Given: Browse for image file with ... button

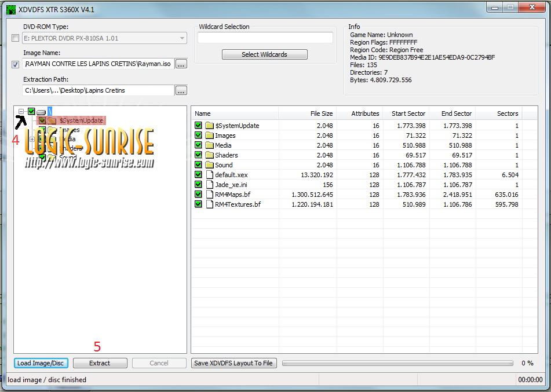Looking at the screenshot, I should 181,64.
